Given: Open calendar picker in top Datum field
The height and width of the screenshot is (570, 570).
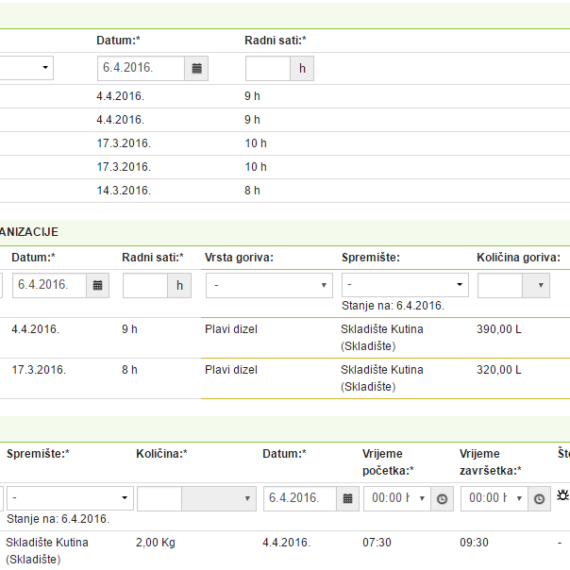Looking at the screenshot, I should pyautogui.click(x=196, y=68).
